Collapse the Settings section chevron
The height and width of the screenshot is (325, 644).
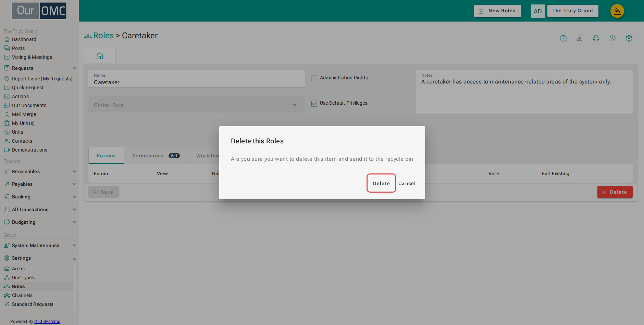coord(74,259)
